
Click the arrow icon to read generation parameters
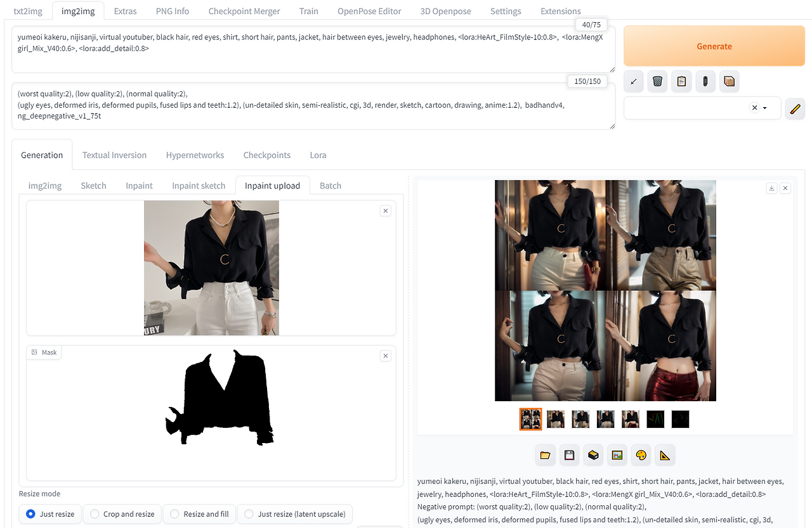click(634, 81)
